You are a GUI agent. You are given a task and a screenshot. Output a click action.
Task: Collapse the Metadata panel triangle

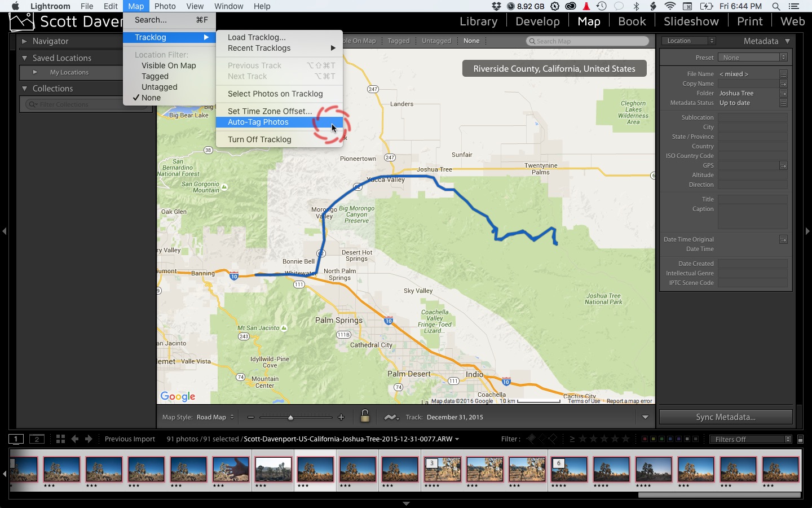click(x=787, y=41)
